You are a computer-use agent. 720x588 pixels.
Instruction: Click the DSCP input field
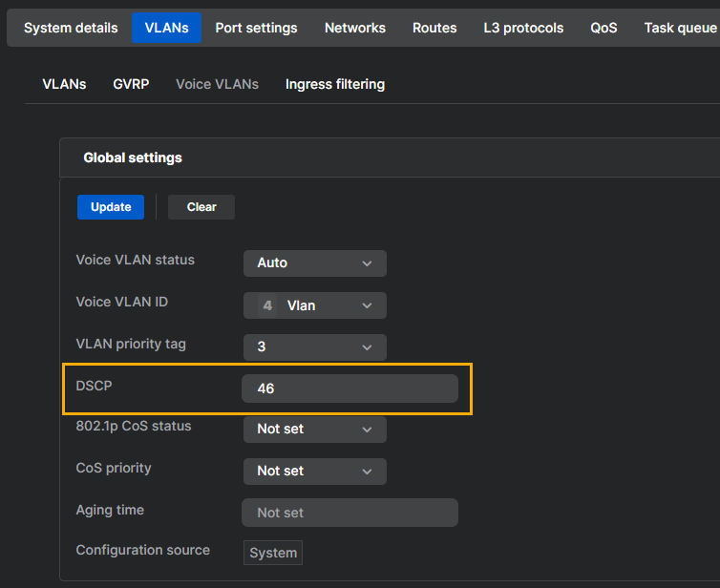tap(349, 388)
